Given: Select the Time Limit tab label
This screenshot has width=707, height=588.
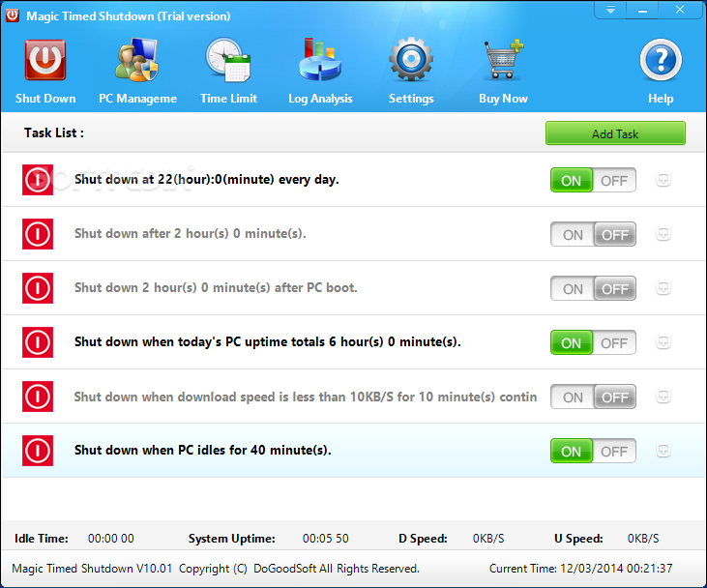Looking at the screenshot, I should point(228,99).
